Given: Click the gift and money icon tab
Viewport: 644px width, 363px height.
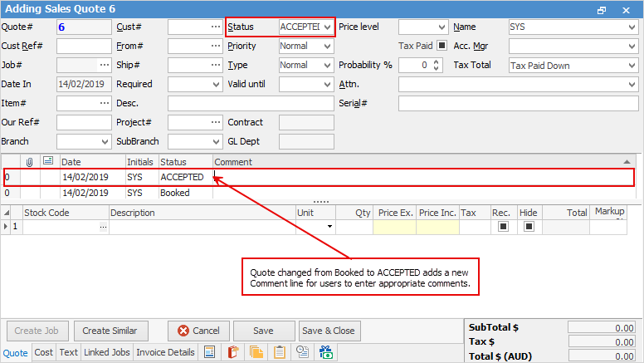Looking at the screenshot, I should click(326, 352).
